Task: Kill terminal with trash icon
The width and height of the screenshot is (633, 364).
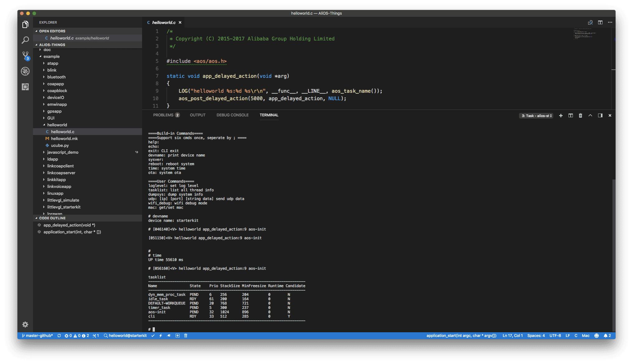Action: click(580, 115)
